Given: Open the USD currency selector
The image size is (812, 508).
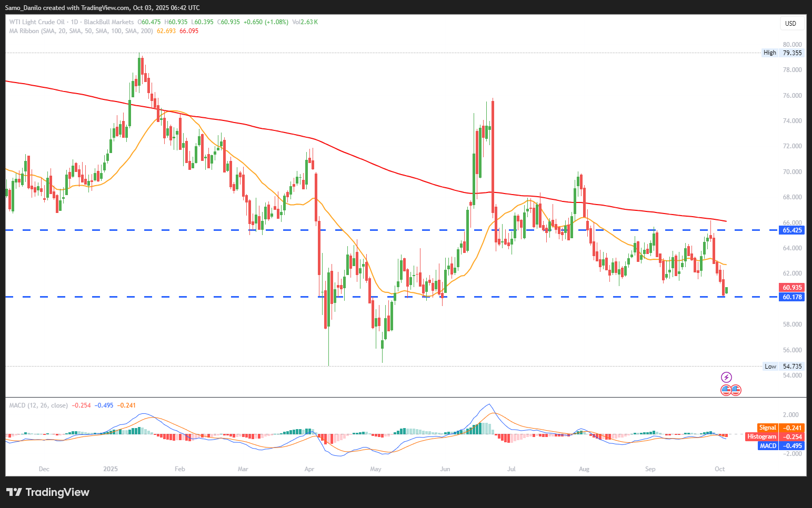Looking at the screenshot, I should tap(790, 24).
